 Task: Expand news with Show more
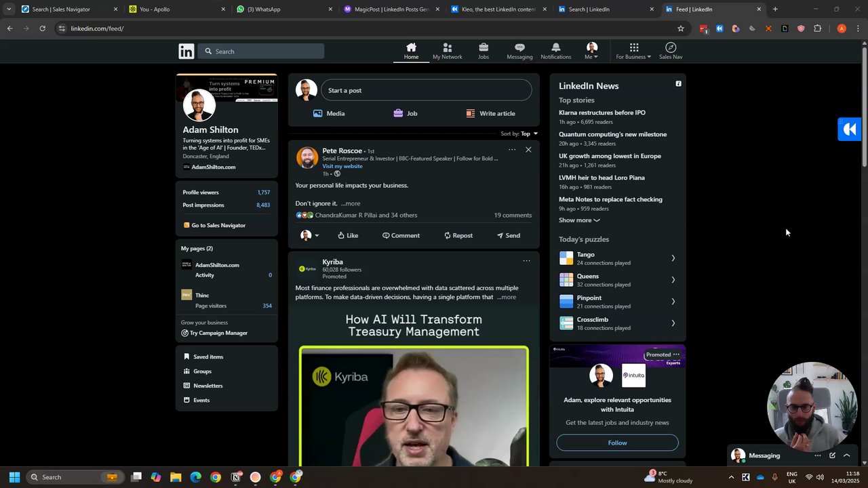click(x=579, y=220)
